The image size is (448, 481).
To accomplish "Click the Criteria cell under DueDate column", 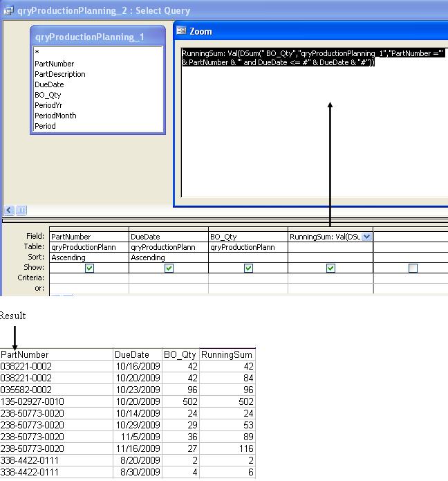I will pos(169,278).
